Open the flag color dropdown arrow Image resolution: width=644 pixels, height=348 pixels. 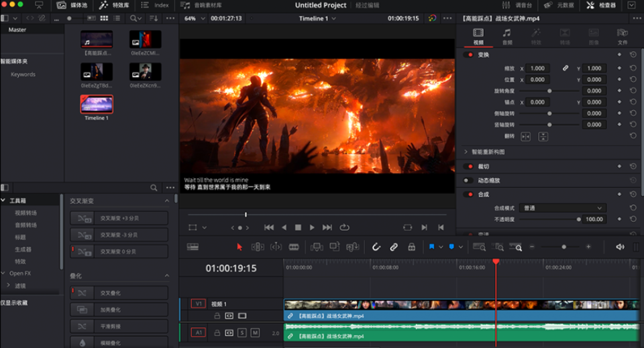tap(441, 247)
